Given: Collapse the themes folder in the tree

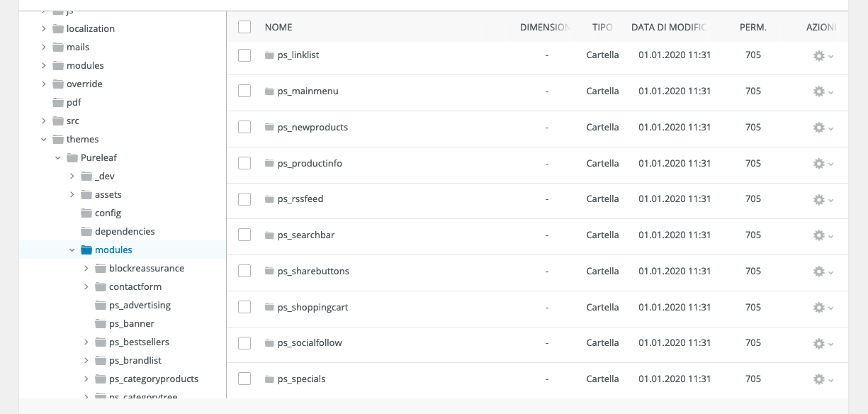Looking at the screenshot, I should (44, 140).
